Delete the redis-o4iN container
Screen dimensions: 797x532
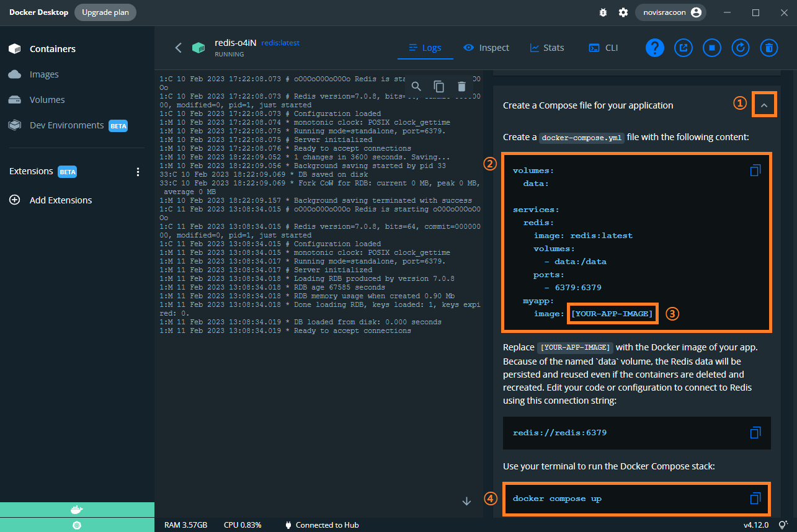769,48
